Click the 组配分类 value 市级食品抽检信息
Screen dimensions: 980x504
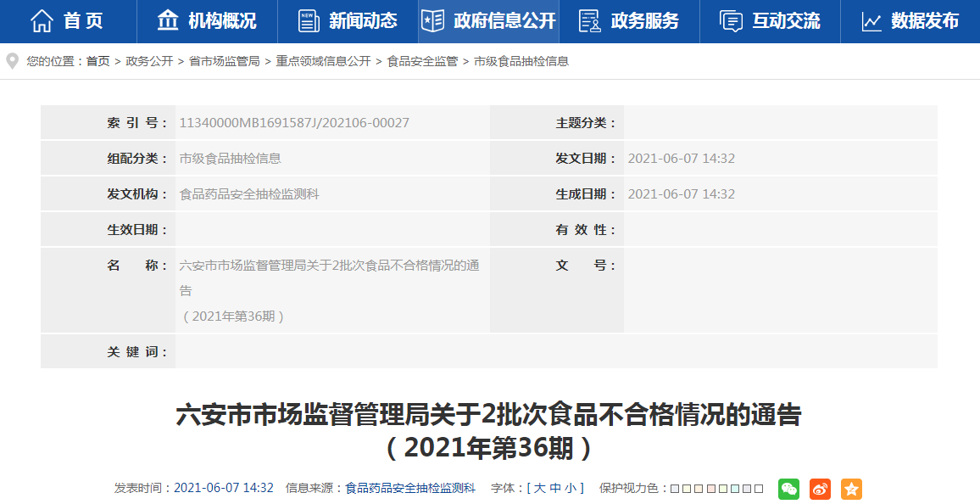[230, 159]
